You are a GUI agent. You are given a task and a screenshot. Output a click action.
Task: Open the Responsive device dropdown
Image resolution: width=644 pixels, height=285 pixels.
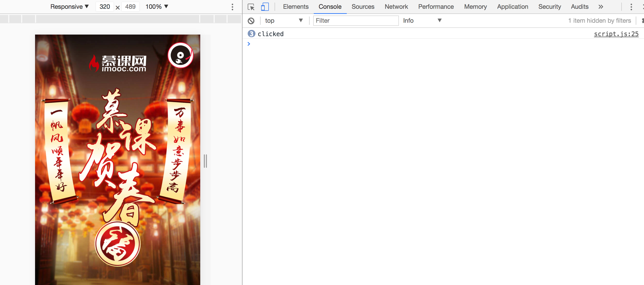click(69, 7)
